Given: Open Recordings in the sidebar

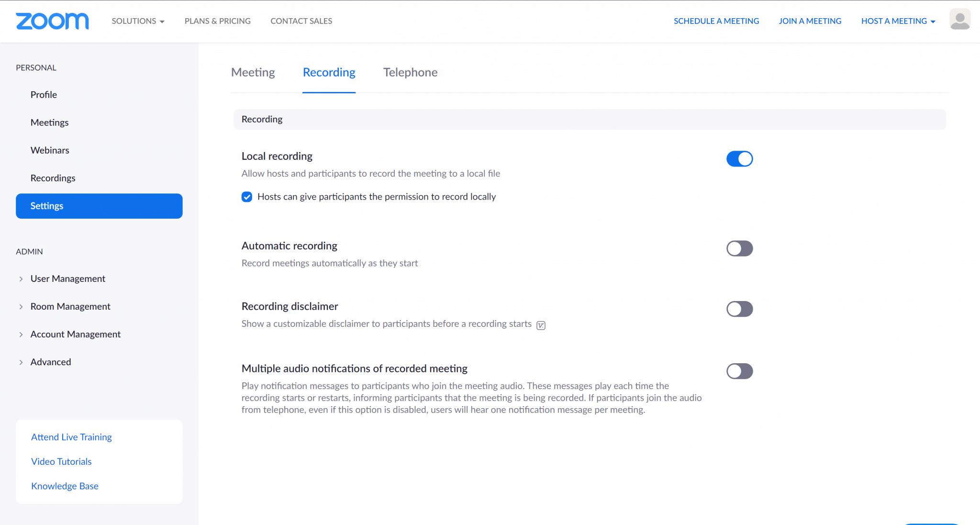Looking at the screenshot, I should tap(53, 178).
